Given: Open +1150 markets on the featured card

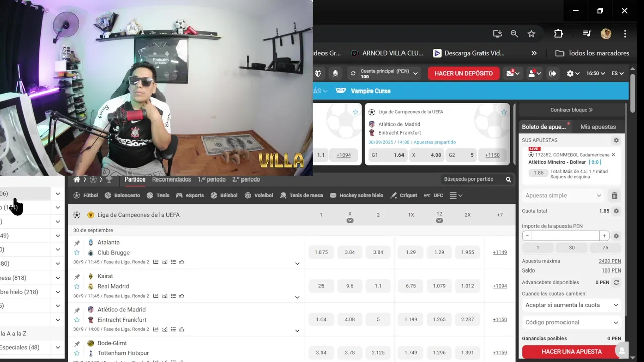Looking at the screenshot, I should pyautogui.click(x=492, y=155).
